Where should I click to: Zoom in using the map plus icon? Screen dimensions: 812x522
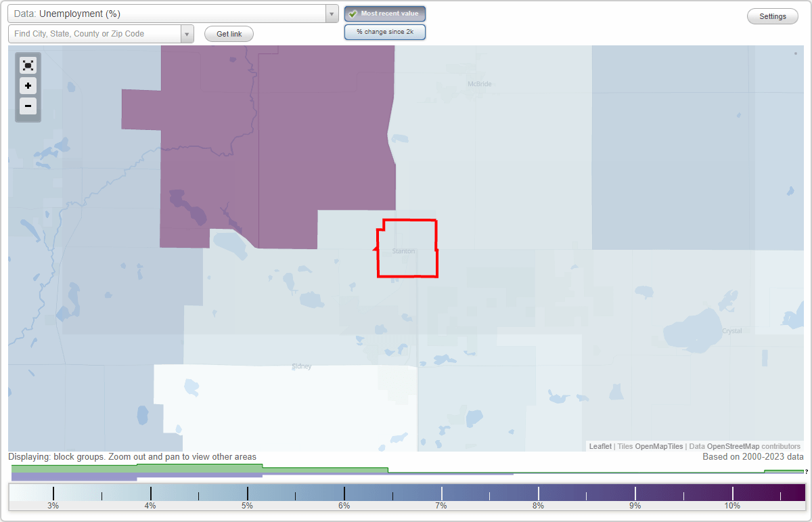coord(28,86)
